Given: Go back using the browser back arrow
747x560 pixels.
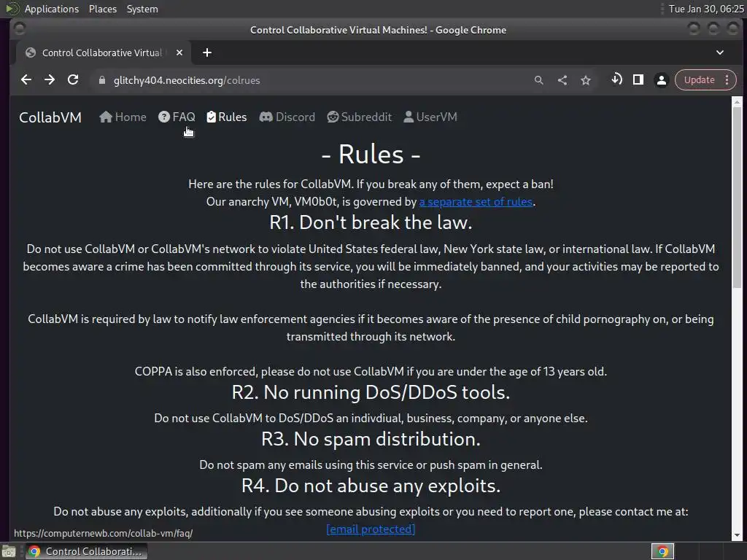Looking at the screenshot, I should coord(26,80).
